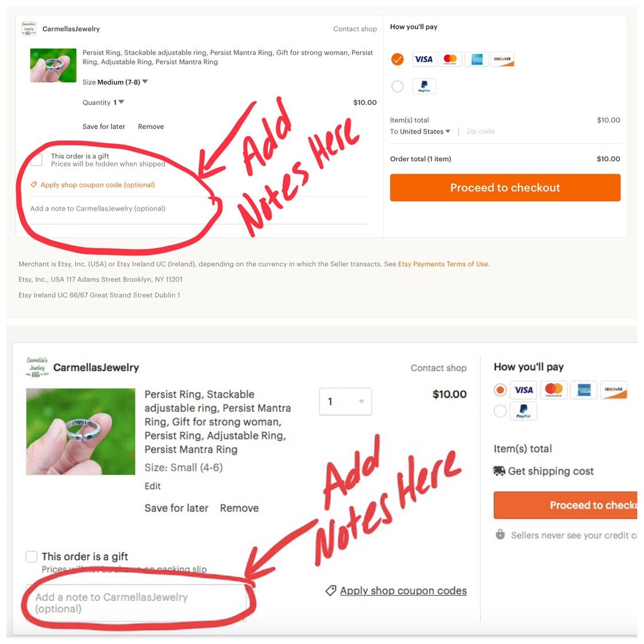
Task: Open the quantity dropdown box in bottom cart
Action: tap(345, 401)
